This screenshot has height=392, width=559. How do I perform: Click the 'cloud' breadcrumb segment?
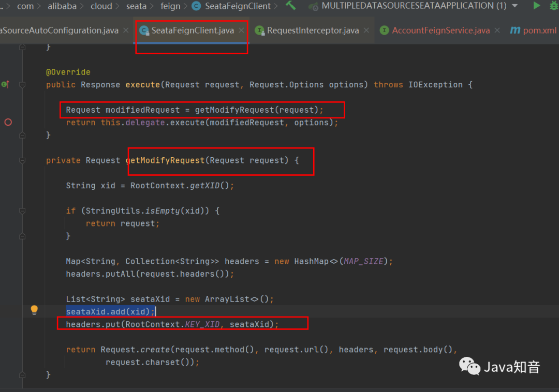[101, 6]
